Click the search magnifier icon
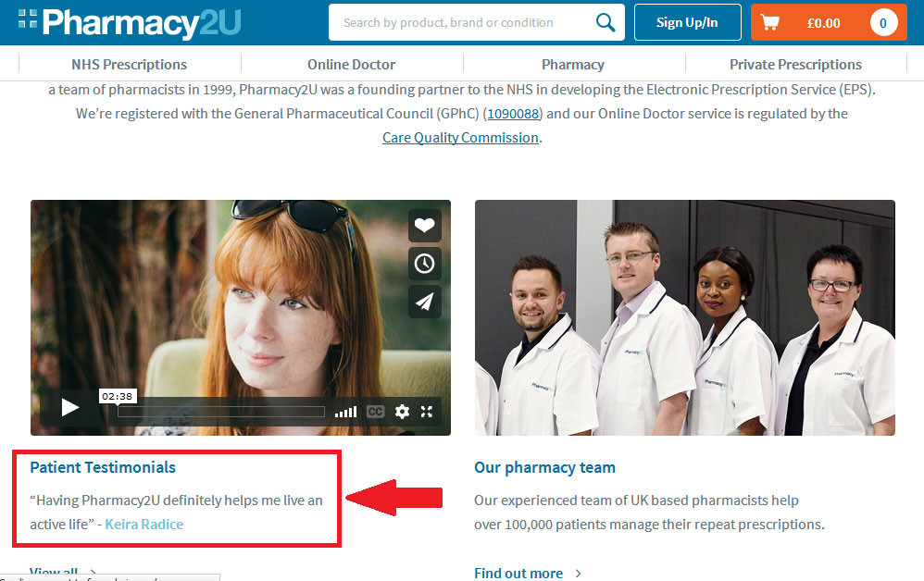 (x=606, y=22)
